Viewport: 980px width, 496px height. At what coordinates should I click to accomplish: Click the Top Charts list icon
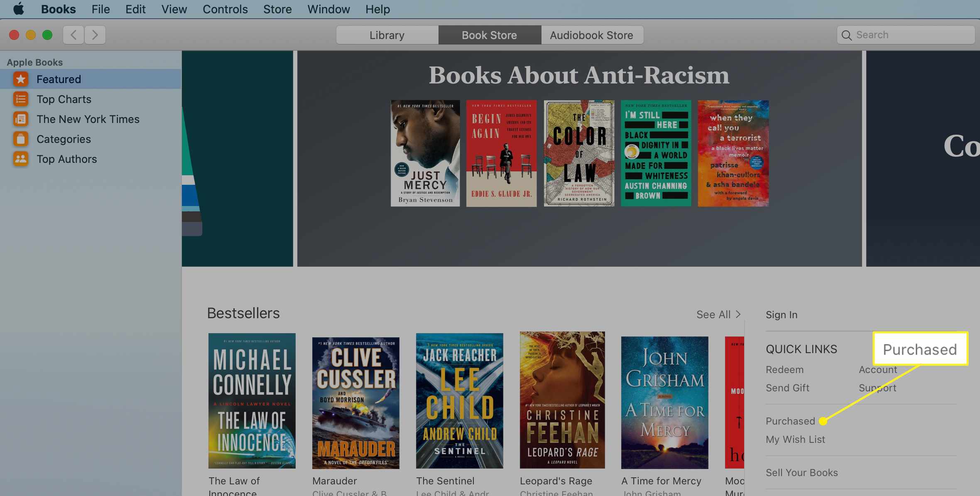20,99
